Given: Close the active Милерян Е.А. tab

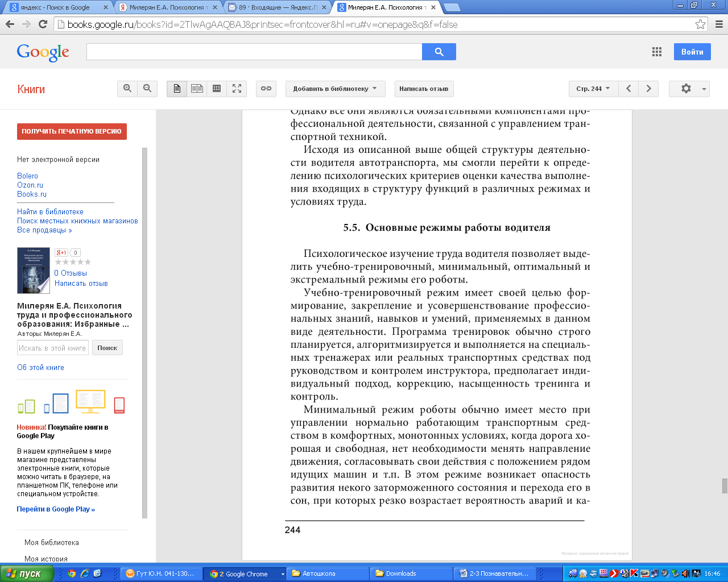Looking at the screenshot, I should pyautogui.click(x=433, y=7).
